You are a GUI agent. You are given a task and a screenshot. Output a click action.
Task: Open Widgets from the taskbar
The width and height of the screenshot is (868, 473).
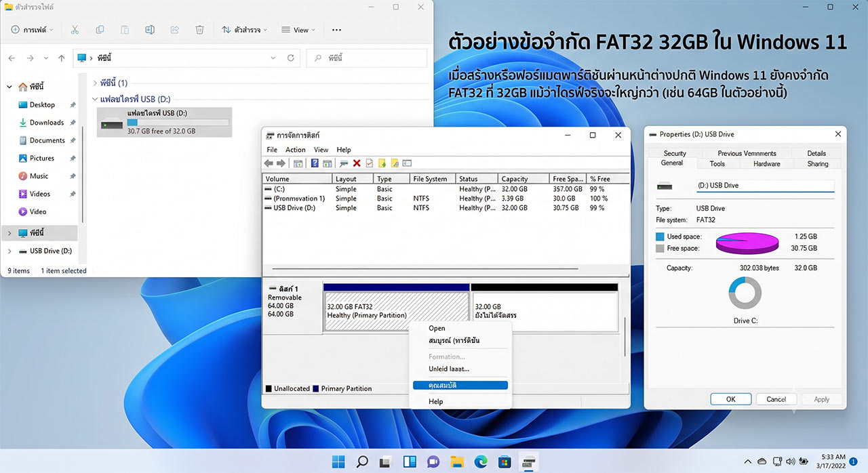pyautogui.click(x=410, y=462)
